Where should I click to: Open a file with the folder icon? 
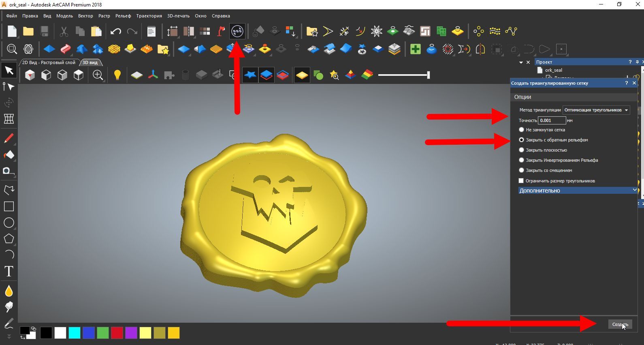click(x=28, y=31)
